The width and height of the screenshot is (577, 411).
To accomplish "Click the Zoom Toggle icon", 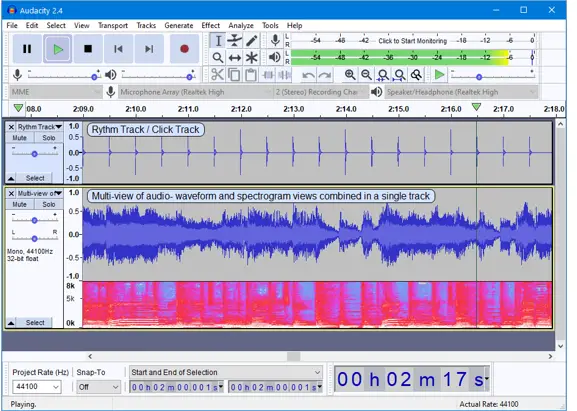I will pyautogui.click(x=416, y=75).
